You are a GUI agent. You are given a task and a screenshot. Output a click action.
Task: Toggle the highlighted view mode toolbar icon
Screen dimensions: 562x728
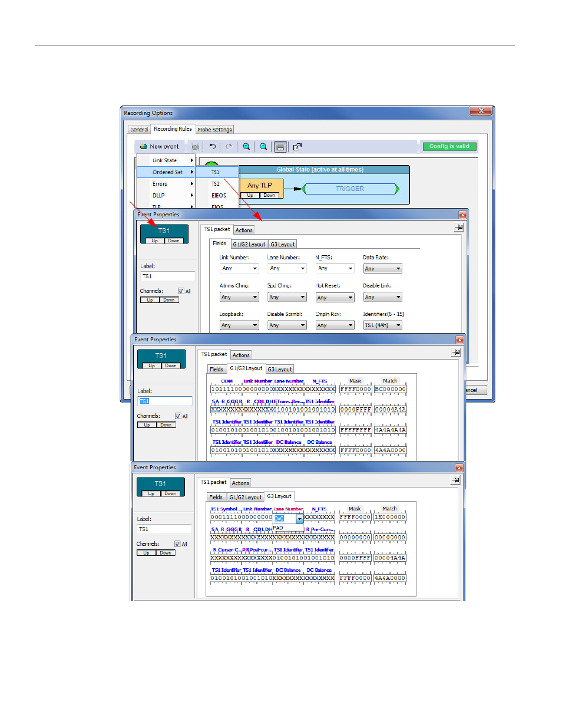280,147
